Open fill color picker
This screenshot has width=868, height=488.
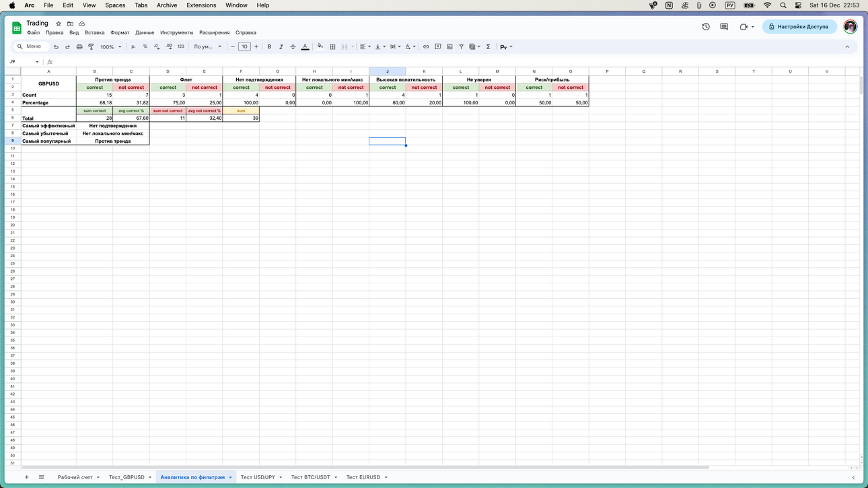(320, 46)
